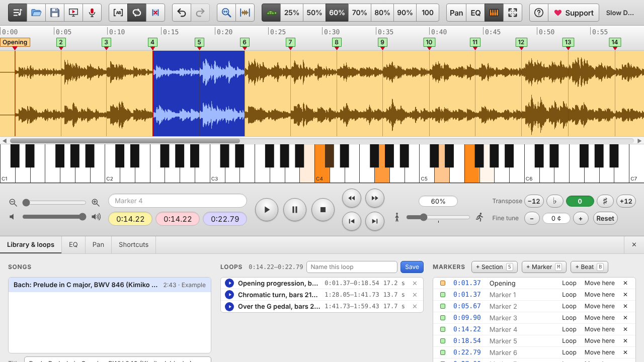The width and height of the screenshot is (644, 362).
Task: Pause playback with the pause button
Action: tap(295, 210)
